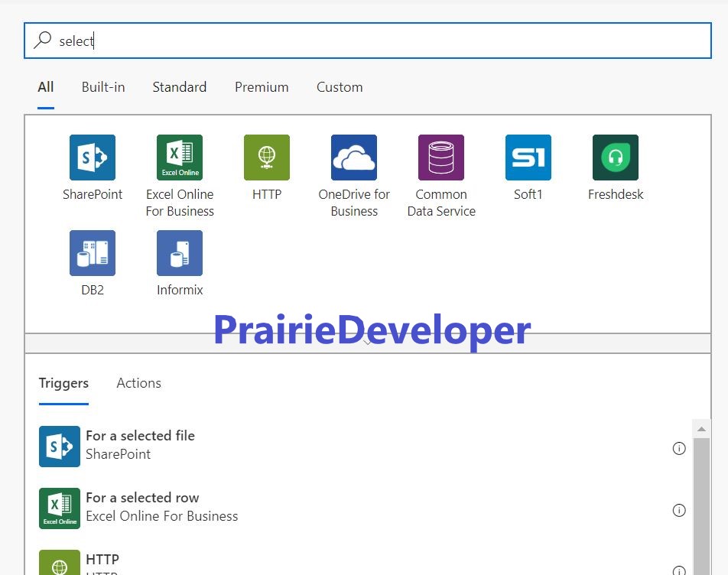Click the SharePoint label under the icon
The image size is (728, 575).
93,194
